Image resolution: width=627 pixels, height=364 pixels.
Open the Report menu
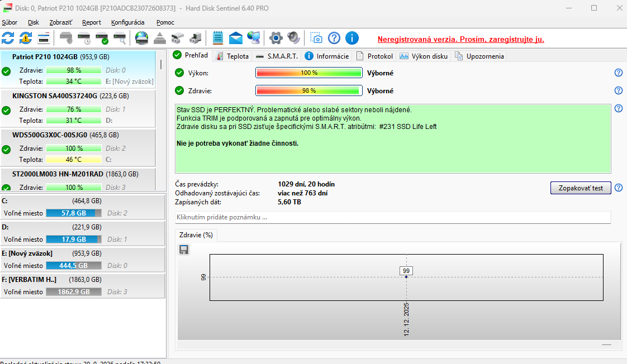92,22
